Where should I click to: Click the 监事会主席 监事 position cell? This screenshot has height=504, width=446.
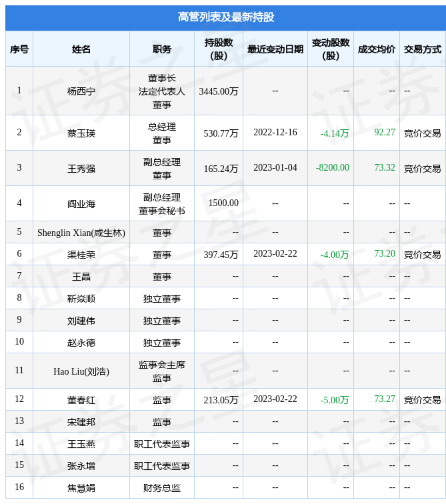[x=161, y=371]
